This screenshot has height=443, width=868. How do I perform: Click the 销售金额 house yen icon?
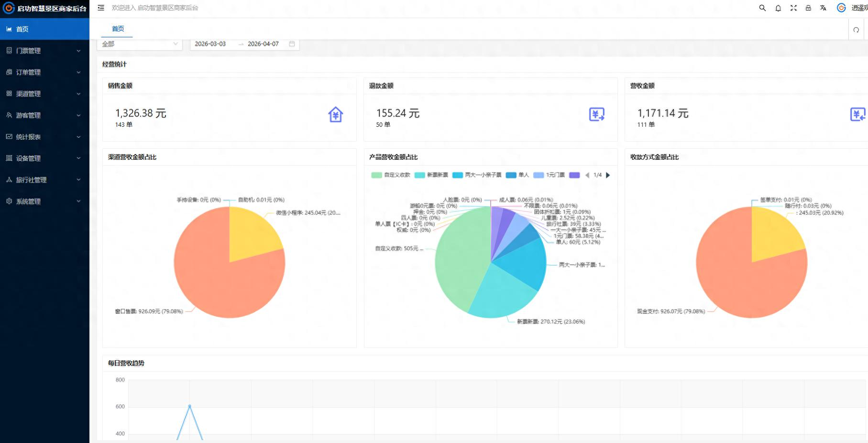pyautogui.click(x=336, y=114)
